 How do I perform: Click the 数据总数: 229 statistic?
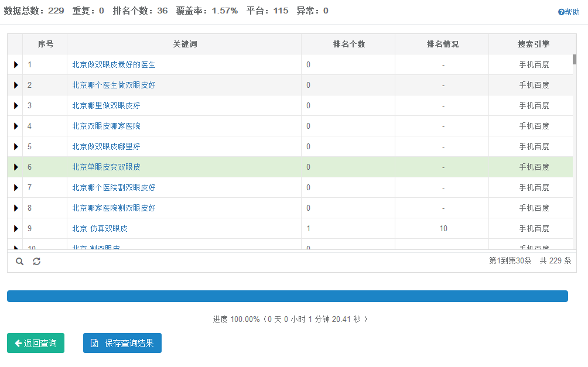tap(34, 11)
